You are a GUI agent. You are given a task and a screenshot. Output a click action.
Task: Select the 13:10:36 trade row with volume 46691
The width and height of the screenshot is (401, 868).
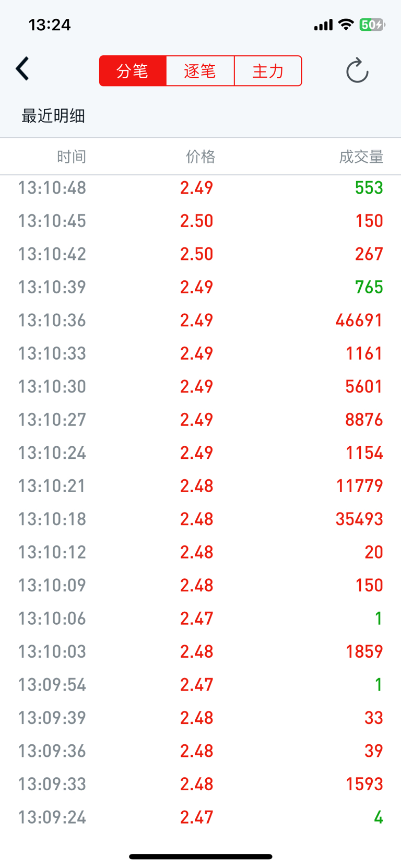[200, 320]
